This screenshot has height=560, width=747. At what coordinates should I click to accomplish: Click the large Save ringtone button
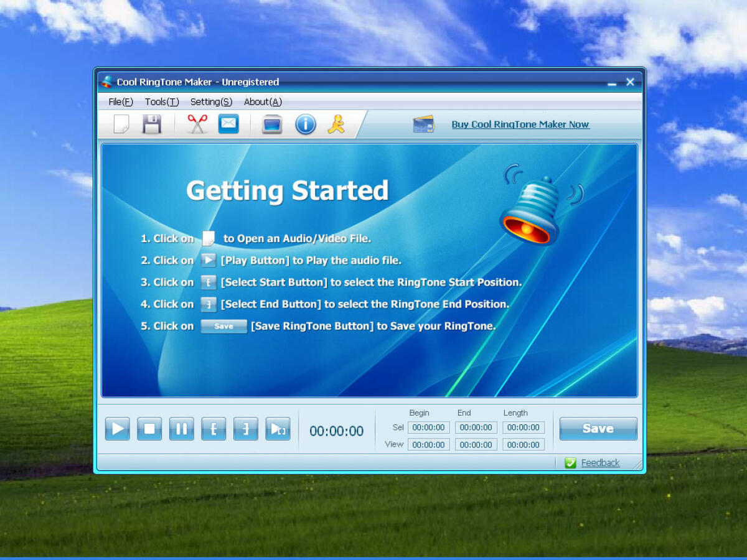(x=598, y=429)
